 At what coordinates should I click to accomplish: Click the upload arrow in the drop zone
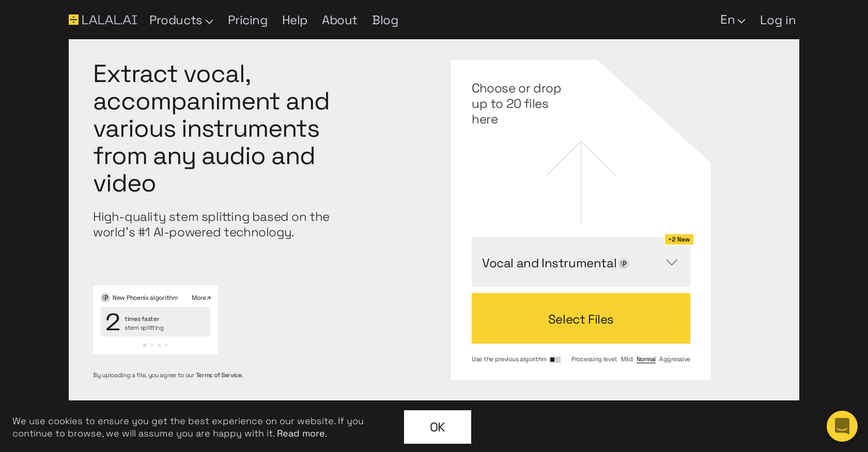(581, 181)
